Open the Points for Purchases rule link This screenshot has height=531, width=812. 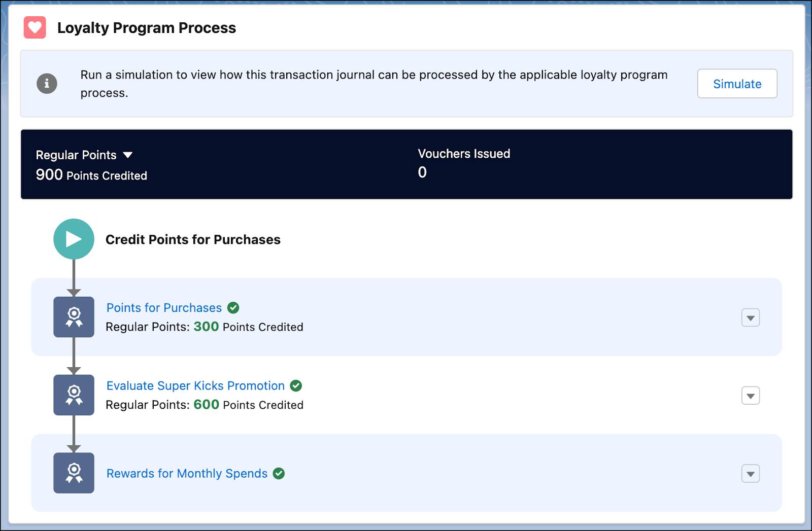[163, 307]
